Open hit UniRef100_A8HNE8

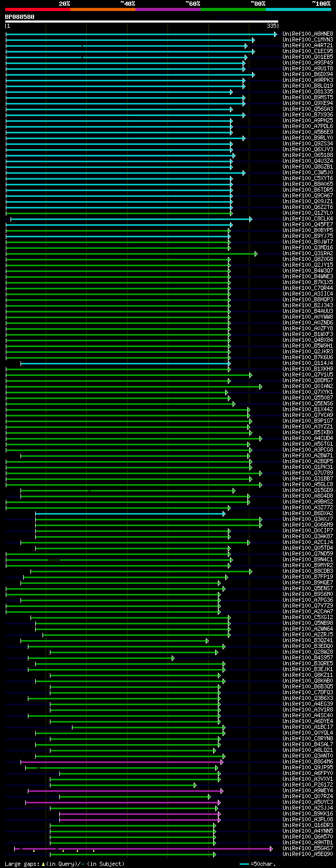click(308, 34)
